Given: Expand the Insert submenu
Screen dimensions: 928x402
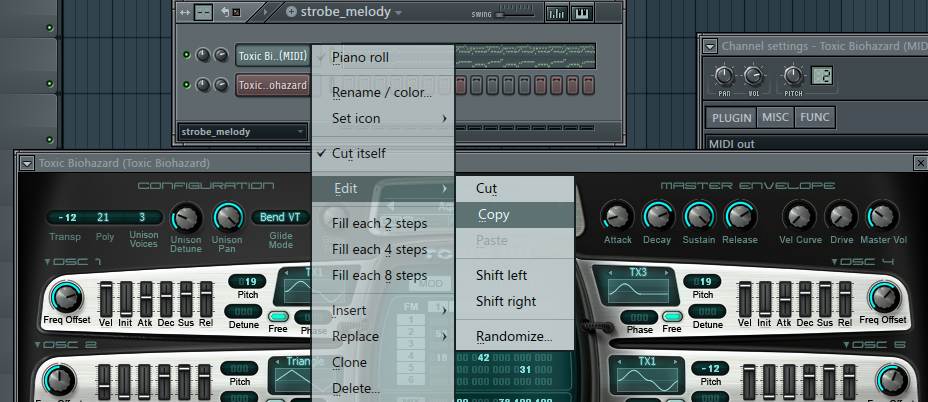Looking at the screenshot, I should pos(383,310).
